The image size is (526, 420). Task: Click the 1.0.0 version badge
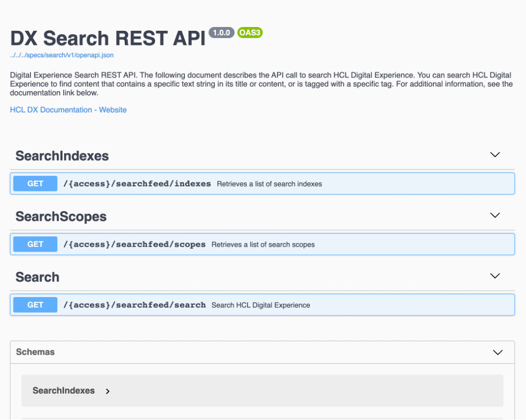point(221,33)
